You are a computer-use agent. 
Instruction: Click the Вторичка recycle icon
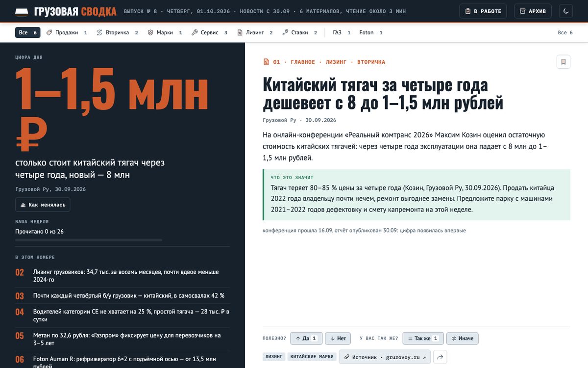click(x=99, y=32)
